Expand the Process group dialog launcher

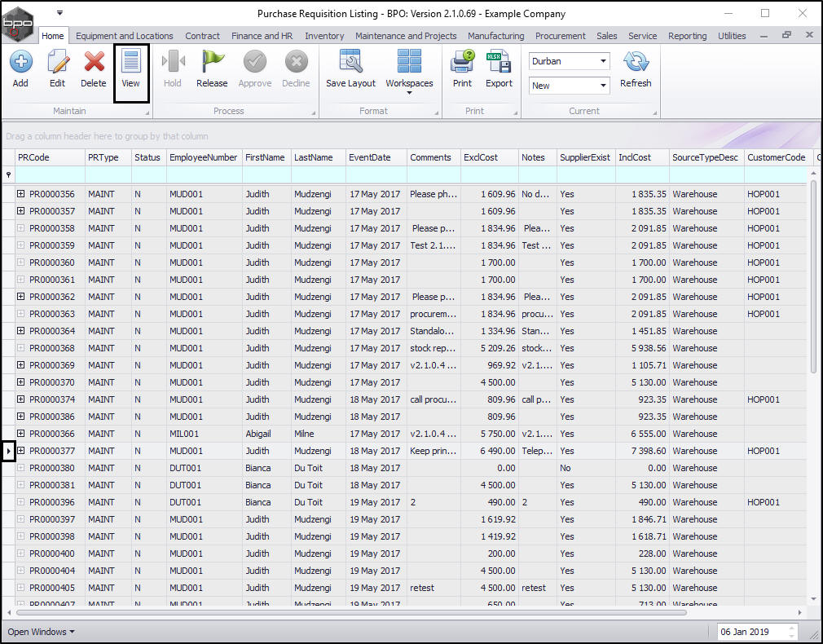[314, 113]
